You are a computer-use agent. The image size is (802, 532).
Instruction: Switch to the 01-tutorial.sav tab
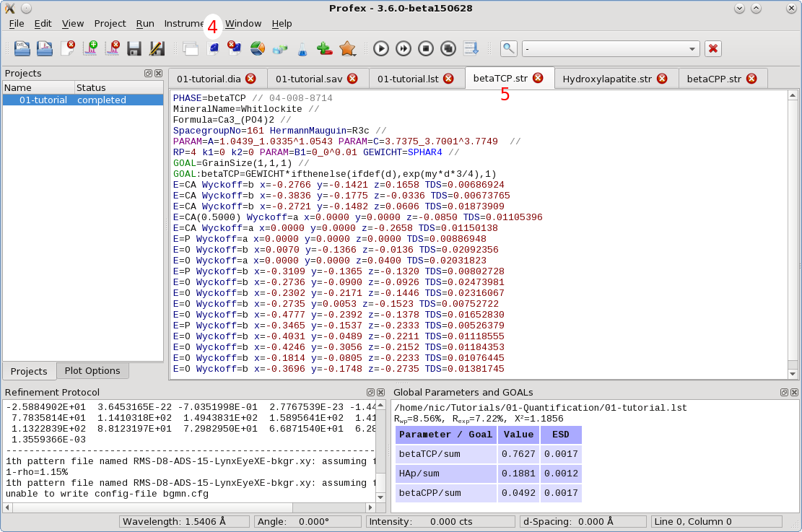click(x=309, y=79)
